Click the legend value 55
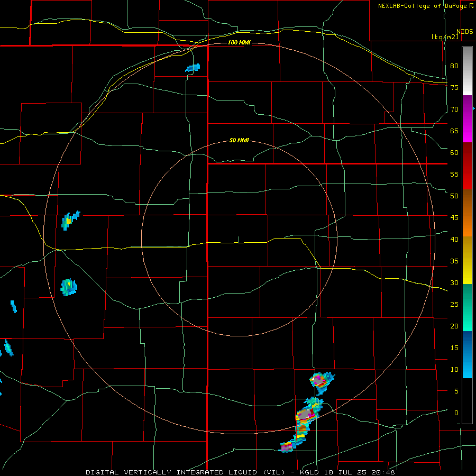The width and height of the screenshot is (476, 476). (454, 175)
